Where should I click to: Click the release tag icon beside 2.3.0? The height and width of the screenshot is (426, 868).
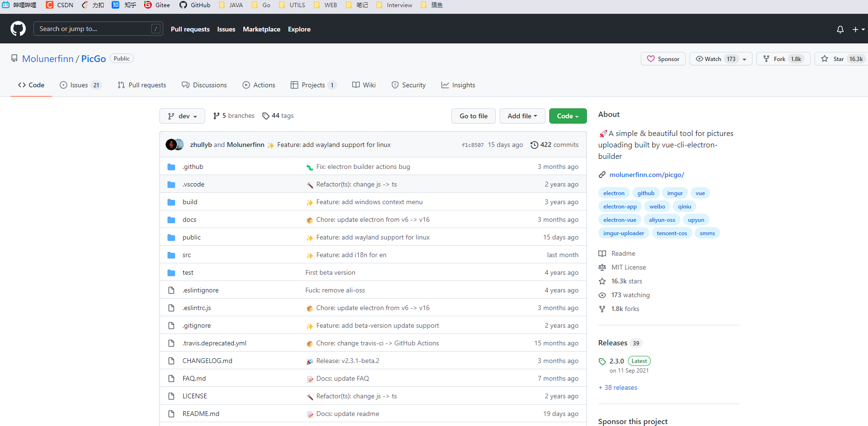602,362
